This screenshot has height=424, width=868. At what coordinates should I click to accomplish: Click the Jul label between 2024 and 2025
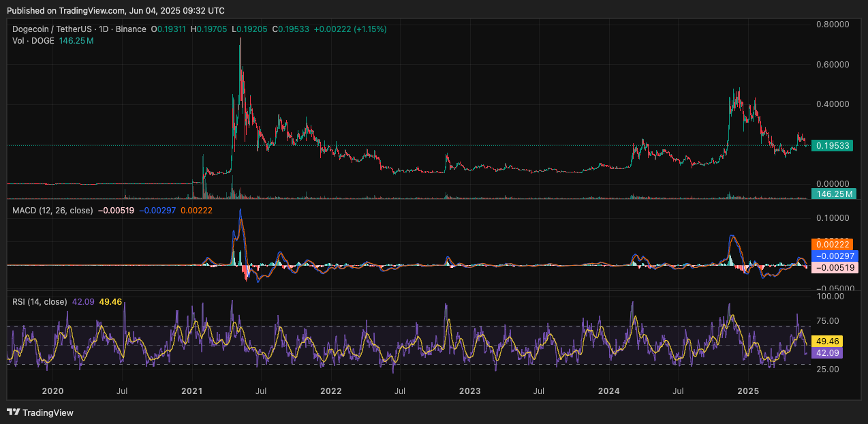(x=679, y=391)
